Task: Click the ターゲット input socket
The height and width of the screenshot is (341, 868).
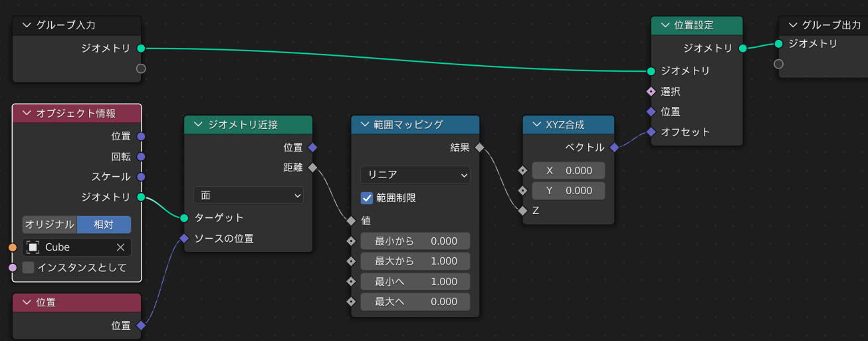Action: (x=184, y=218)
